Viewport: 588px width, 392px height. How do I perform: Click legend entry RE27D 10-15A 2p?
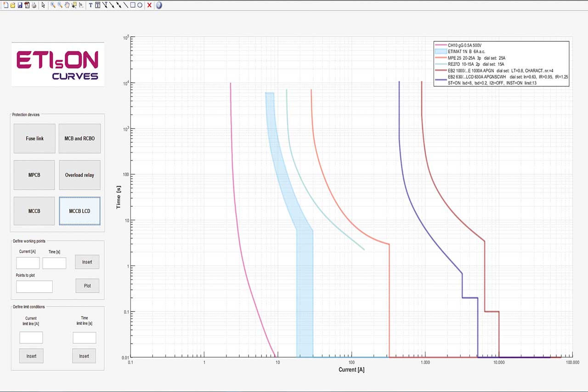pyautogui.click(x=470, y=64)
